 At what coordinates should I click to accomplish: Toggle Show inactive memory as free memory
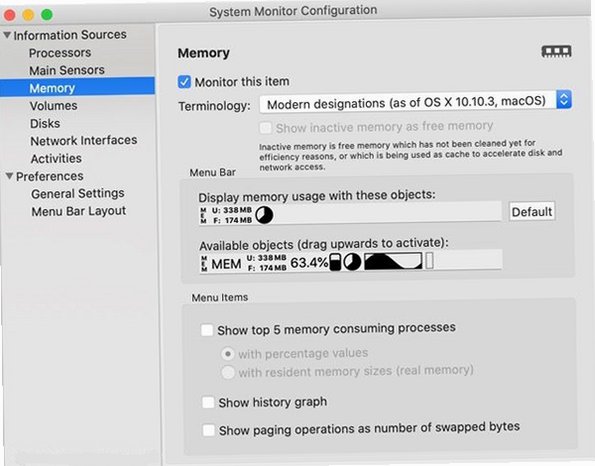pyautogui.click(x=265, y=128)
